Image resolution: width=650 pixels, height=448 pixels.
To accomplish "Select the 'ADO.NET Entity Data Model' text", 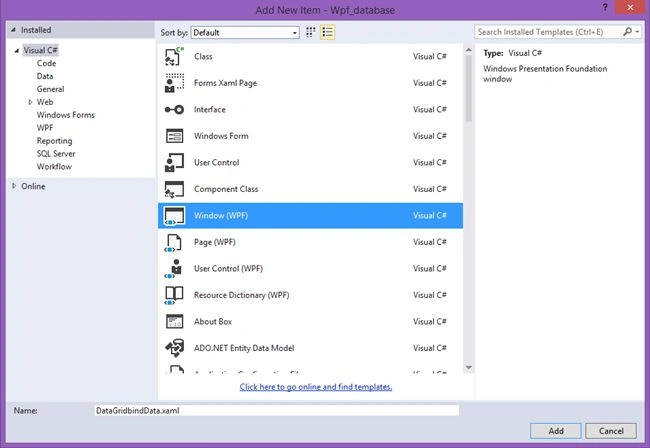I will tap(244, 348).
